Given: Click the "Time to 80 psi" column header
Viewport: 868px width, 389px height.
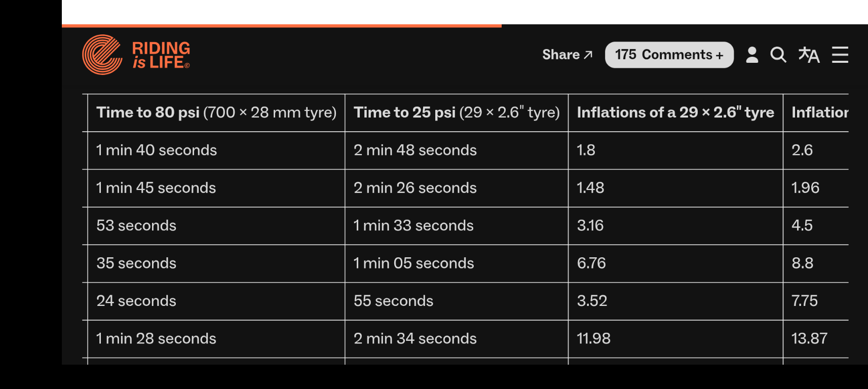Looking at the screenshot, I should tap(216, 112).
